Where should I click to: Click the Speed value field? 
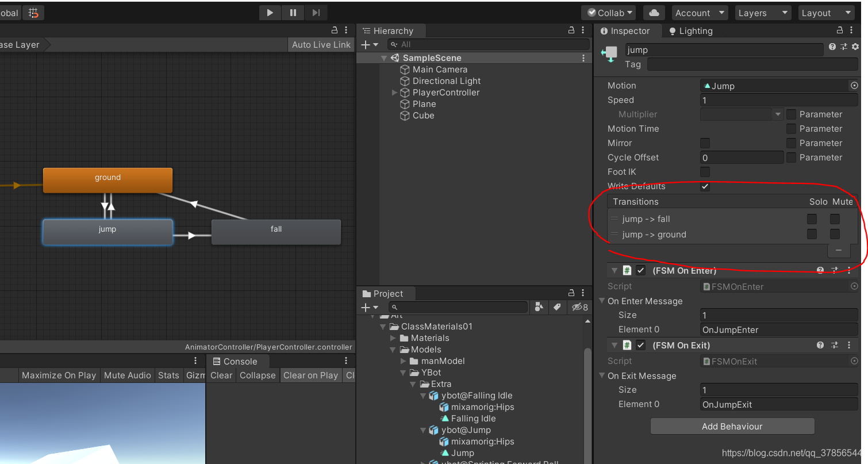[779, 100]
